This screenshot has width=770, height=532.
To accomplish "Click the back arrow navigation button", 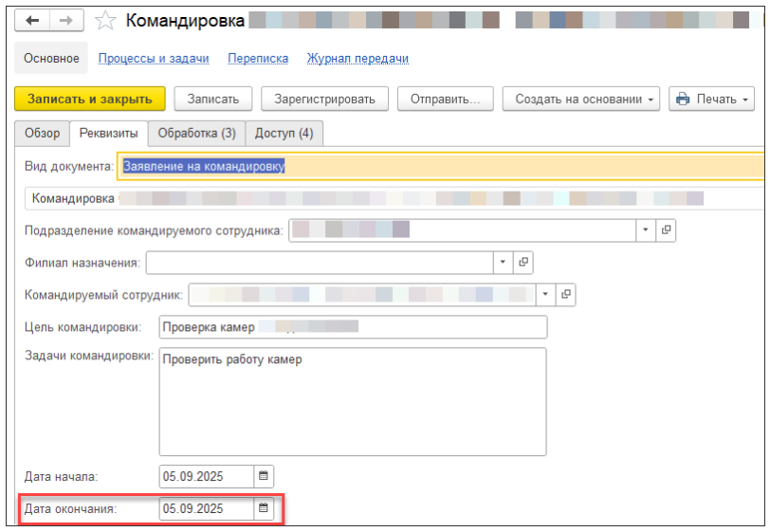I will [32, 21].
